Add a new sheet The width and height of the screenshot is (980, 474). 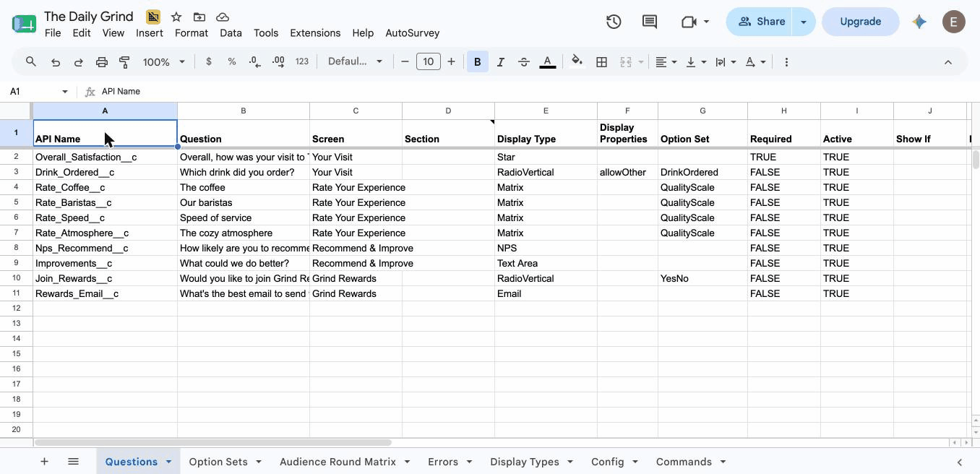pyautogui.click(x=44, y=462)
